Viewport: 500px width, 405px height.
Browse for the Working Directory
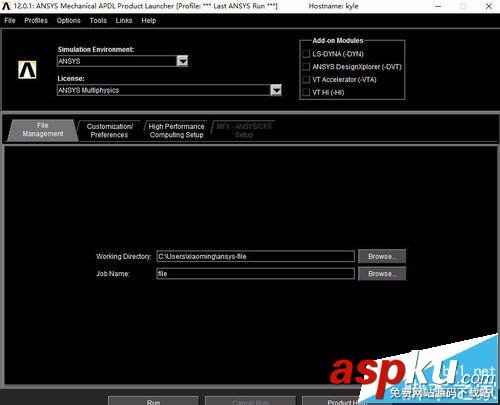(382, 256)
